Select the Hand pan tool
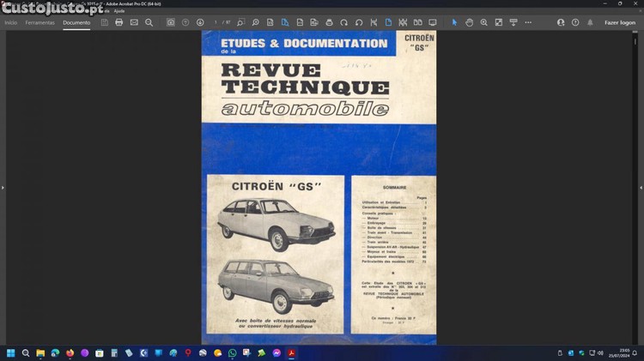 (x=470, y=22)
